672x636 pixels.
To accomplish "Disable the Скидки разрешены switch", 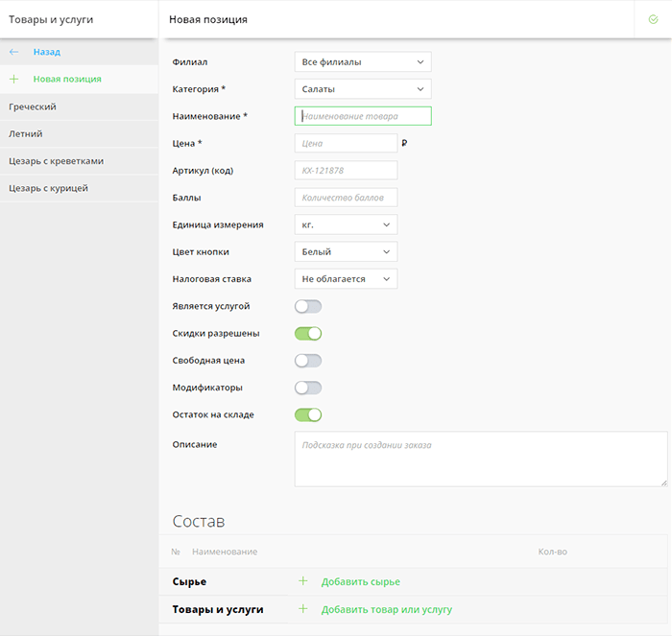I will [307, 333].
